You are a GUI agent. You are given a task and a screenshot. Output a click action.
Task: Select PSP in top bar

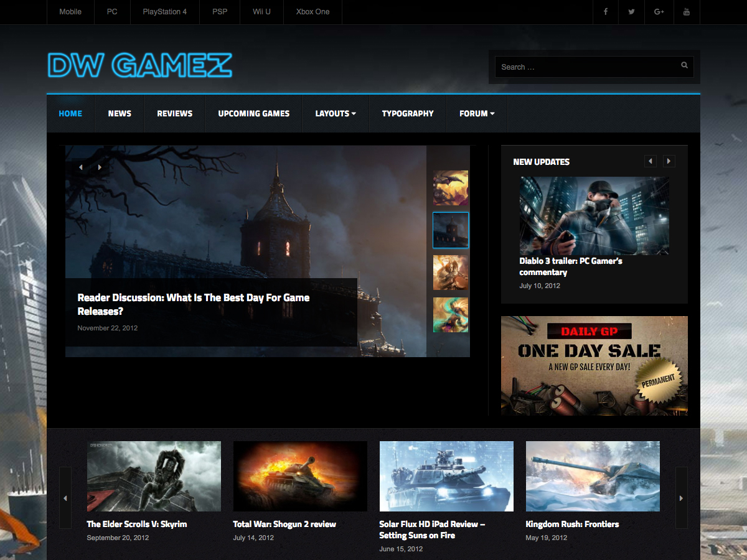click(x=220, y=12)
